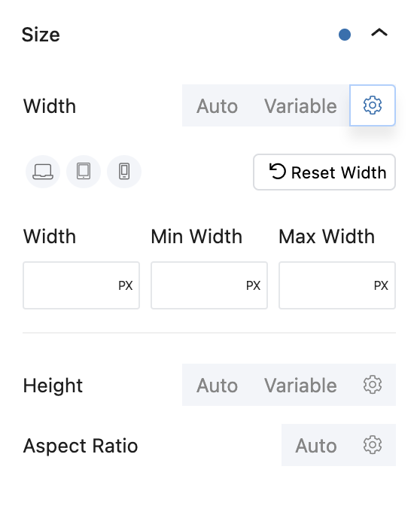420x506 pixels.
Task: Select the tablet device icon
Action: pyautogui.click(x=84, y=172)
